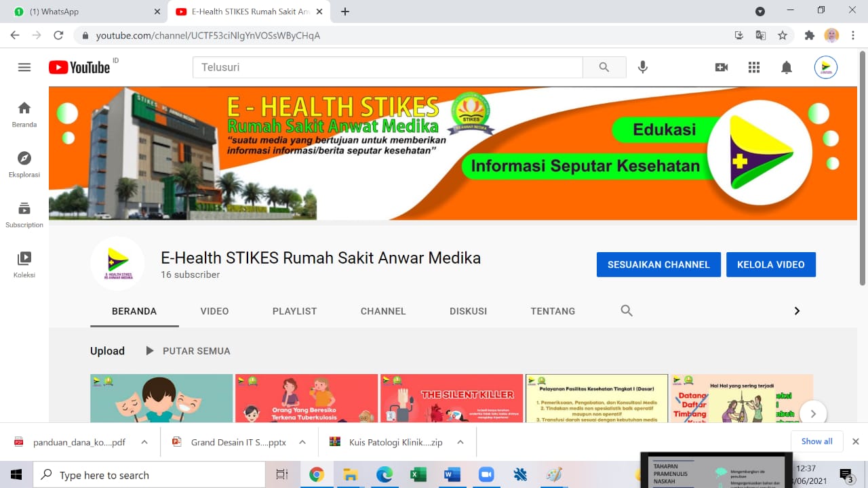Expand options for panduan_dana_ko pdf download
The width and height of the screenshot is (868, 488).
pyautogui.click(x=144, y=442)
